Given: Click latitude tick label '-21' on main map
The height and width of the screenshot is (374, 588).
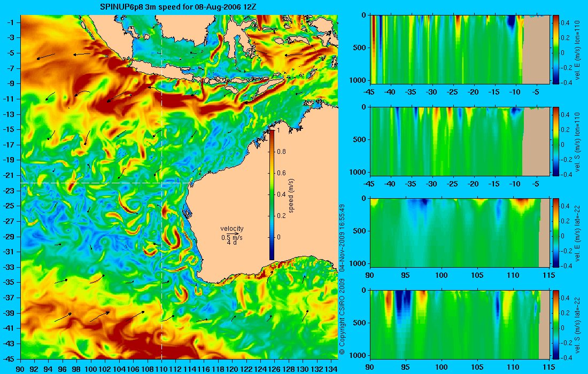Looking at the screenshot, I should [x=8, y=175].
